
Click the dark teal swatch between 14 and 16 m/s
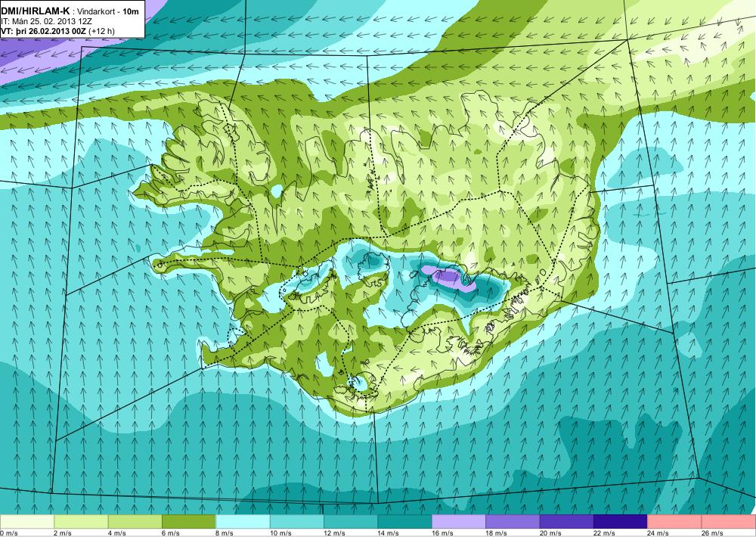[405, 522]
